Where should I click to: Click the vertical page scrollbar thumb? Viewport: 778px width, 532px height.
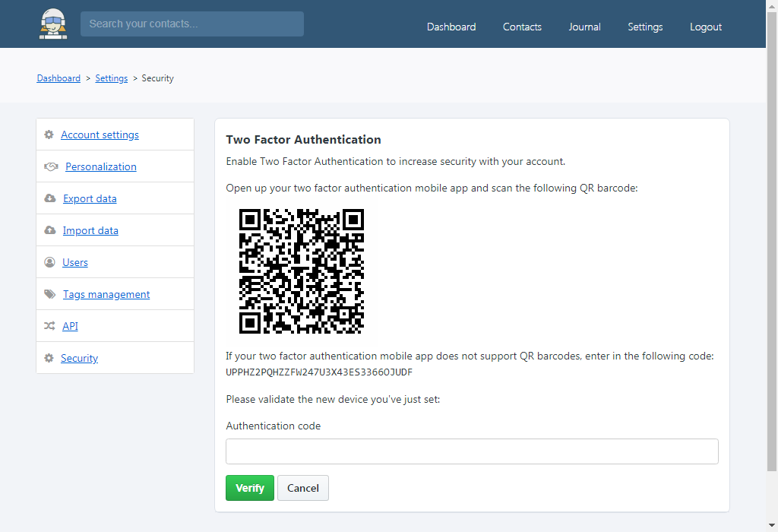[772, 241]
